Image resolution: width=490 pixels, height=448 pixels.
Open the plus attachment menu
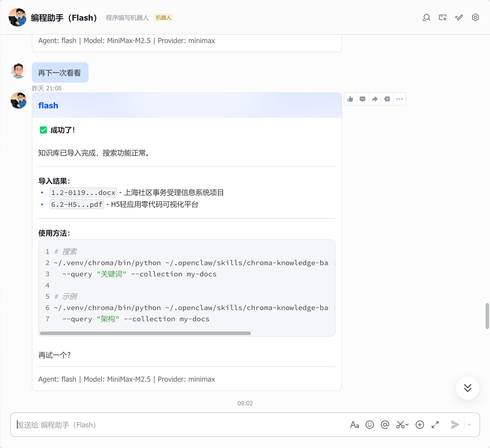click(x=420, y=425)
